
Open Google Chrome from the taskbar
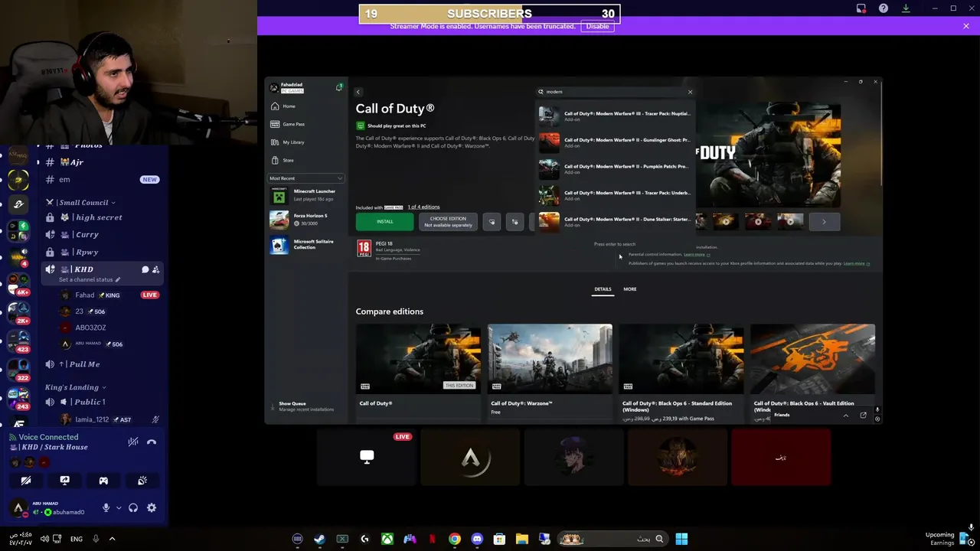tap(455, 539)
